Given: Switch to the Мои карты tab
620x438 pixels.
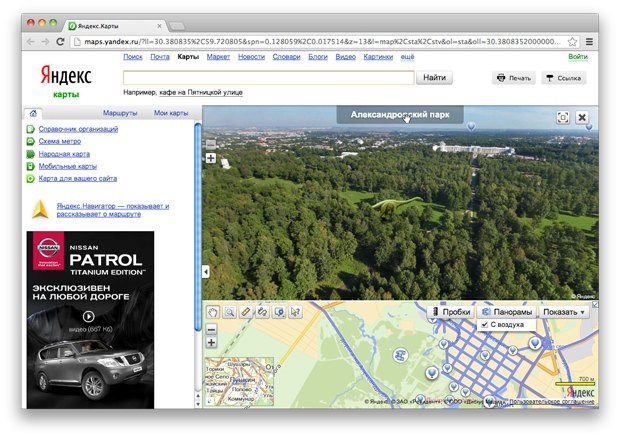Looking at the screenshot, I should click(171, 113).
